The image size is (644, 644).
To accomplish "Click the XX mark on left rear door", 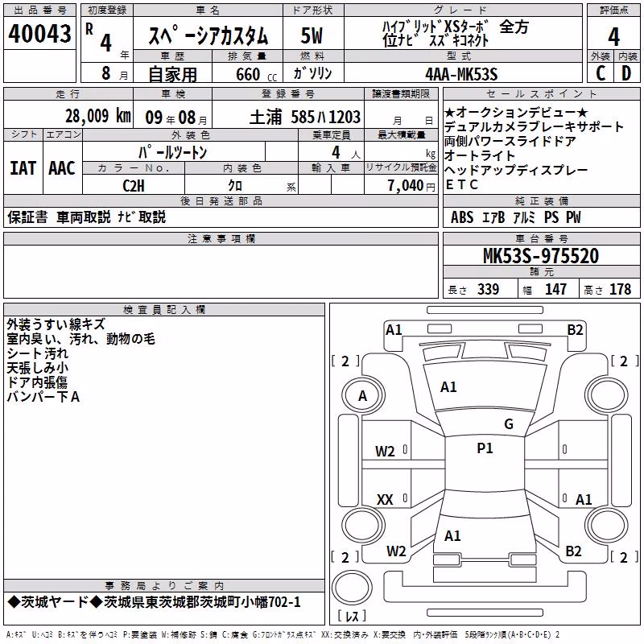I will click(385, 499).
